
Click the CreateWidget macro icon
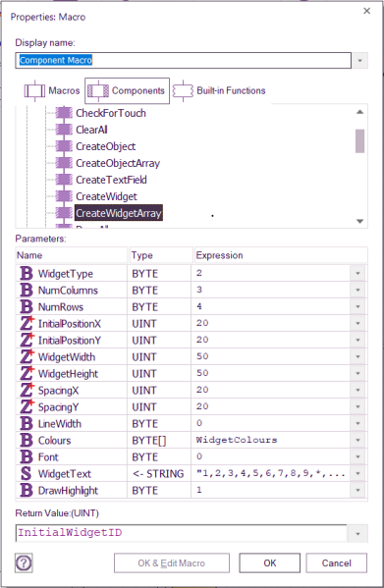(x=64, y=196)
